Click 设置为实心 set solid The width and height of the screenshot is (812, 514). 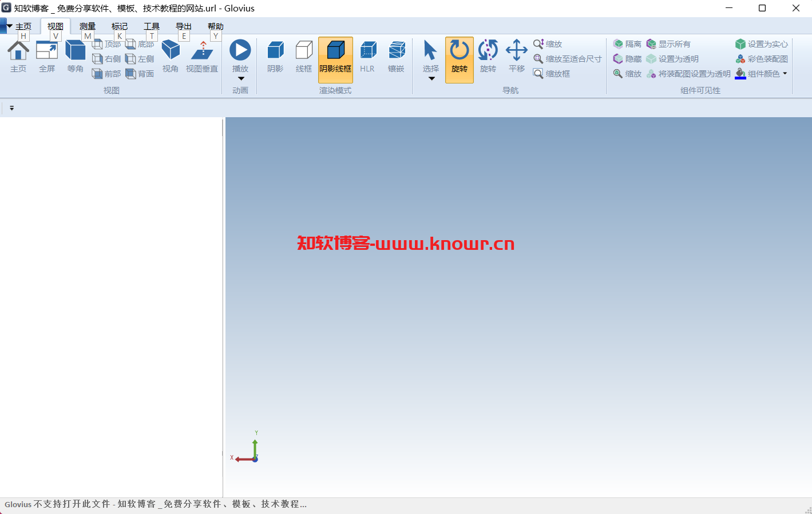(x=762, y=44)
